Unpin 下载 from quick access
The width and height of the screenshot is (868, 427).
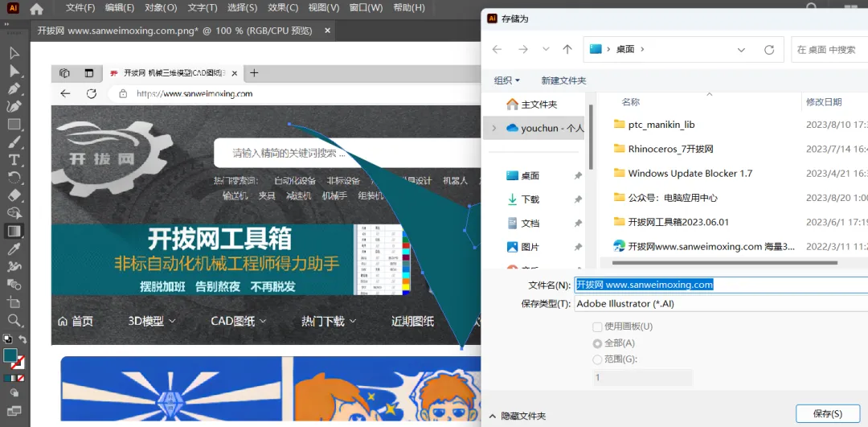(578, 199)
